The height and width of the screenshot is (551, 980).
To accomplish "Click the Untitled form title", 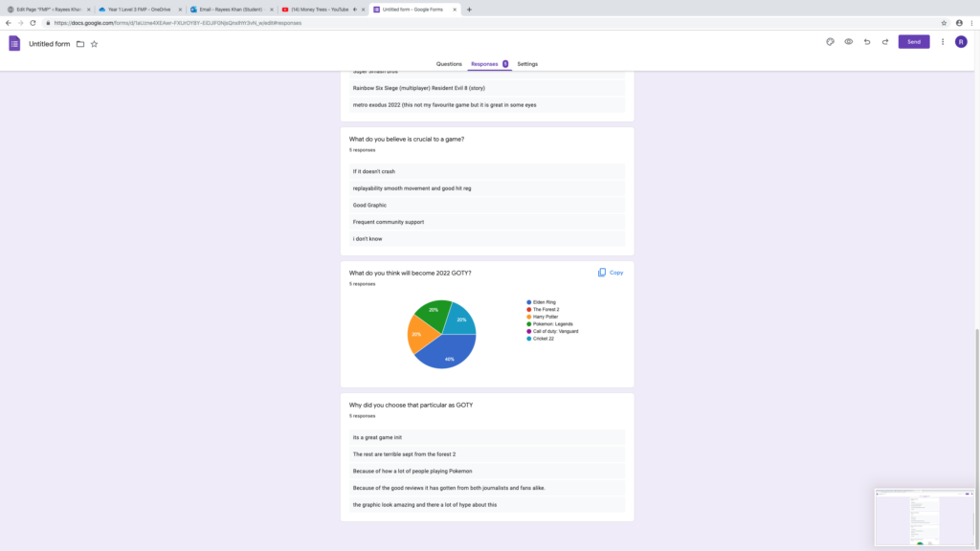I will (x=50, y=44).
